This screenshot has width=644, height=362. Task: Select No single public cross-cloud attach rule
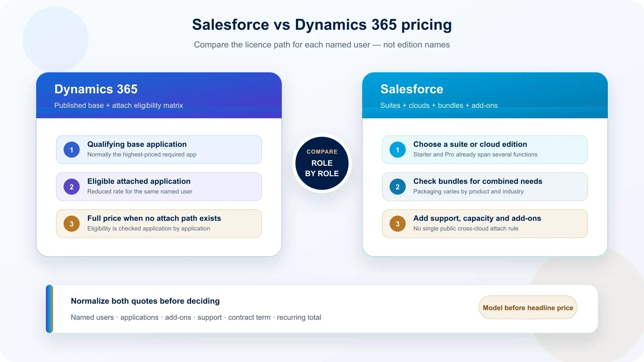[x=466, y=228]
